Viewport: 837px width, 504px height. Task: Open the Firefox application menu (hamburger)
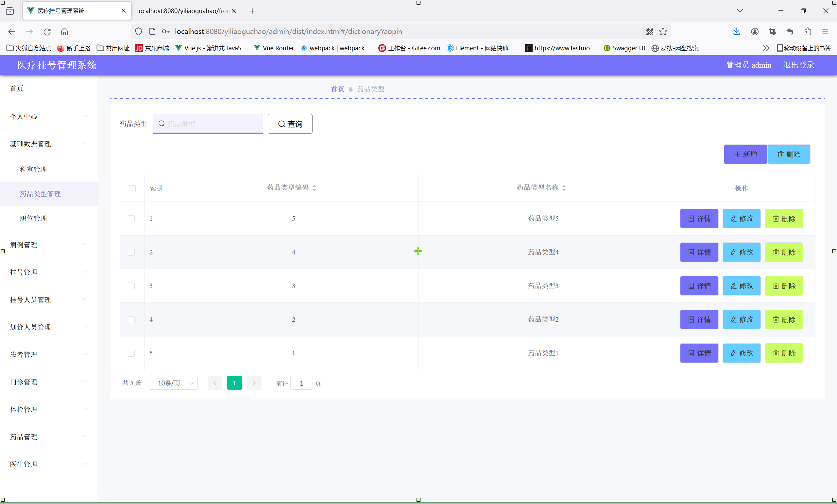826,32
